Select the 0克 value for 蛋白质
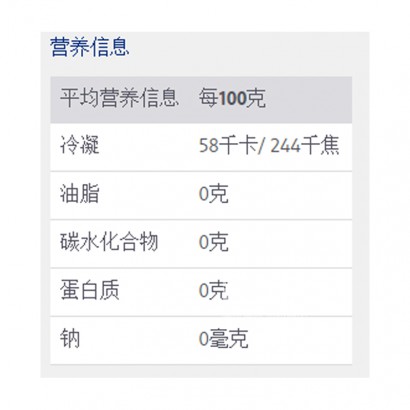 (x=214, y=290)
